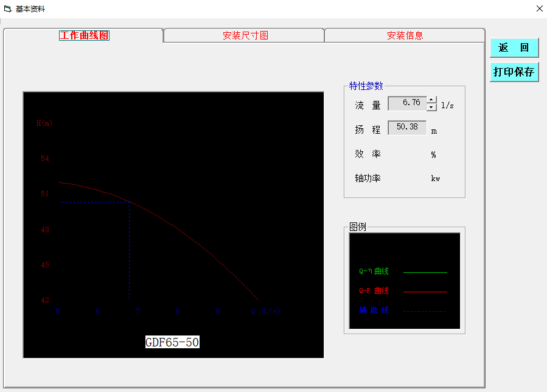This screenshot has height=392, width=547.
Task: Click the Q (L/s) axis label
Action: click(265, 311)
